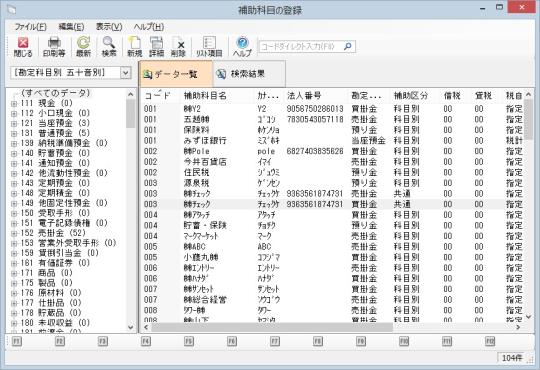Image resolution: width=540 pixels, height=370 pixels.
Task: Expand the 139 納税準備預金 node
Action: [14, 144]
